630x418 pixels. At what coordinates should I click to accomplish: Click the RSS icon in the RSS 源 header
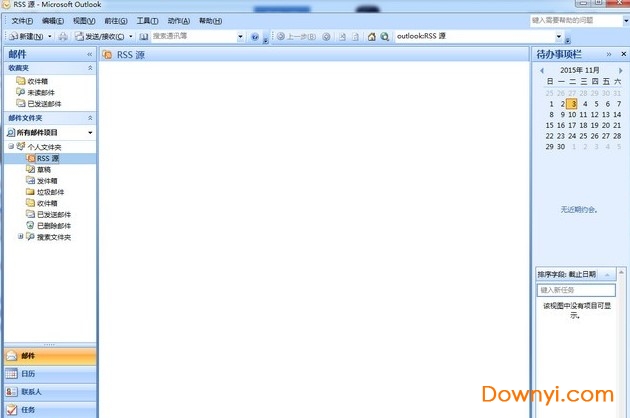click(107, 55)
